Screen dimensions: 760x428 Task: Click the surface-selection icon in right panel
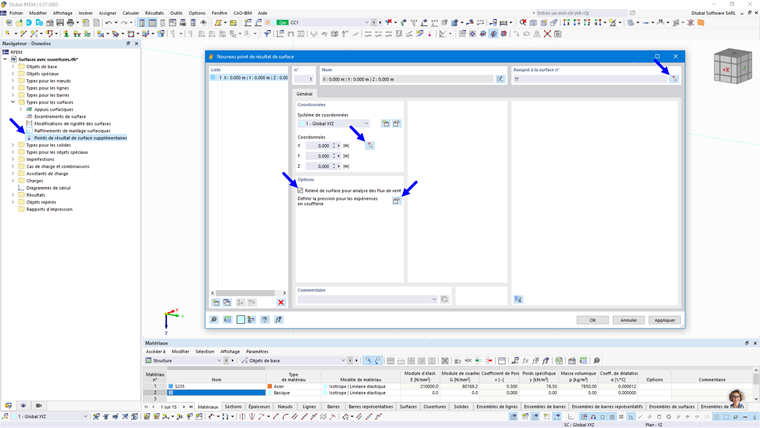coord(518,300)
